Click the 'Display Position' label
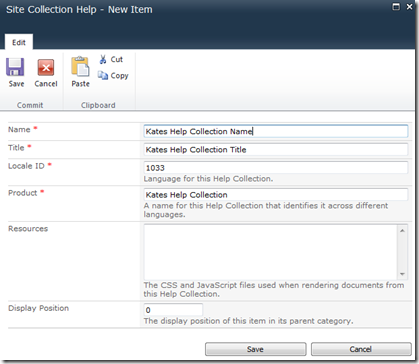Viewport: 419px width, 364px height. [38, 308]
